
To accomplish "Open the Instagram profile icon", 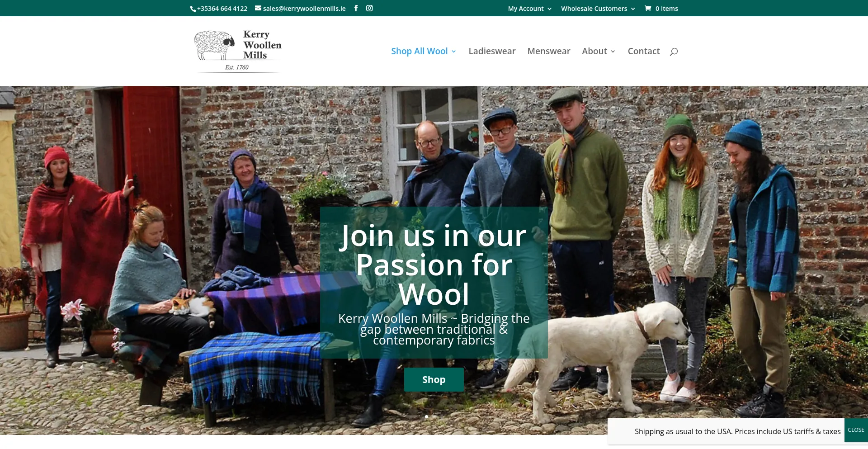I will coord(369,8).
